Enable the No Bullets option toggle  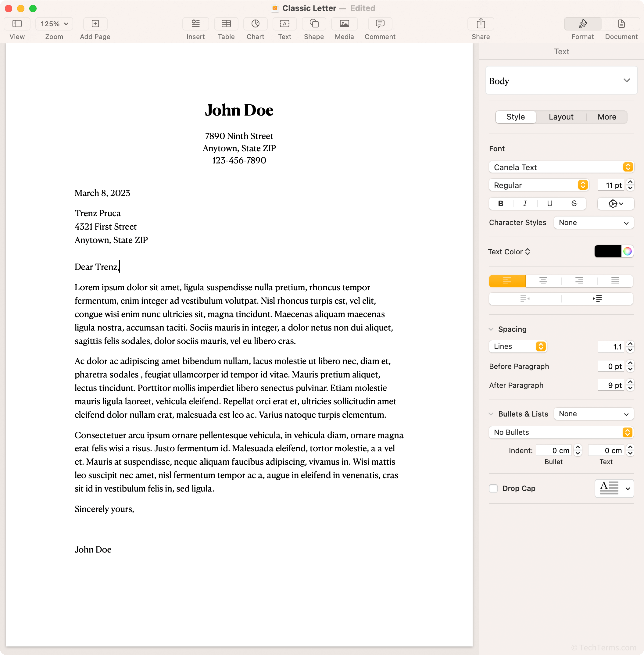628,432
